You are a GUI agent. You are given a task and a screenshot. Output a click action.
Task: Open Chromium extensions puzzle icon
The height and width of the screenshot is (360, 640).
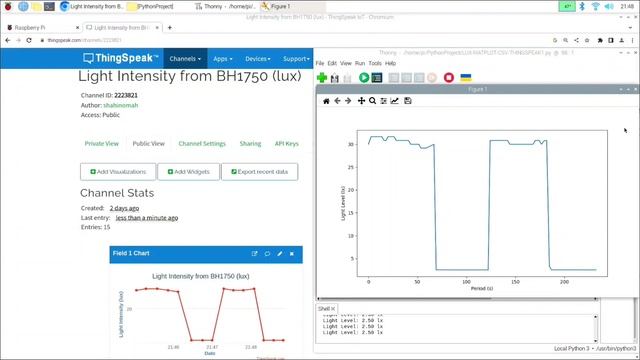pyautogui.click(x=600, y=40)
